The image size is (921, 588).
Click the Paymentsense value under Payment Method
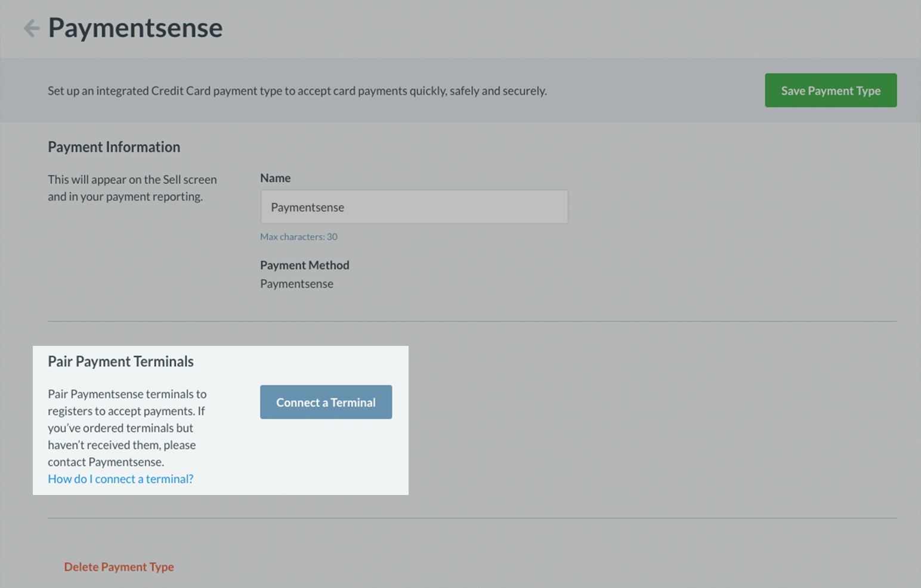click(296, 284)
